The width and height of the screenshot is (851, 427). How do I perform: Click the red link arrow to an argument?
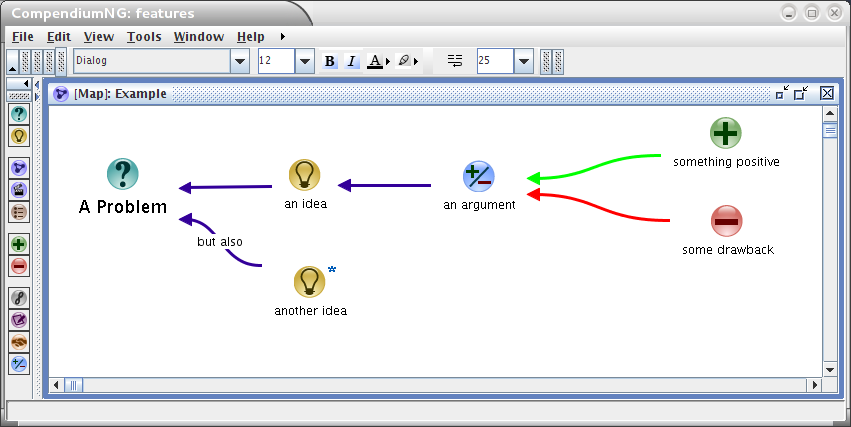[x=597, y=205]
